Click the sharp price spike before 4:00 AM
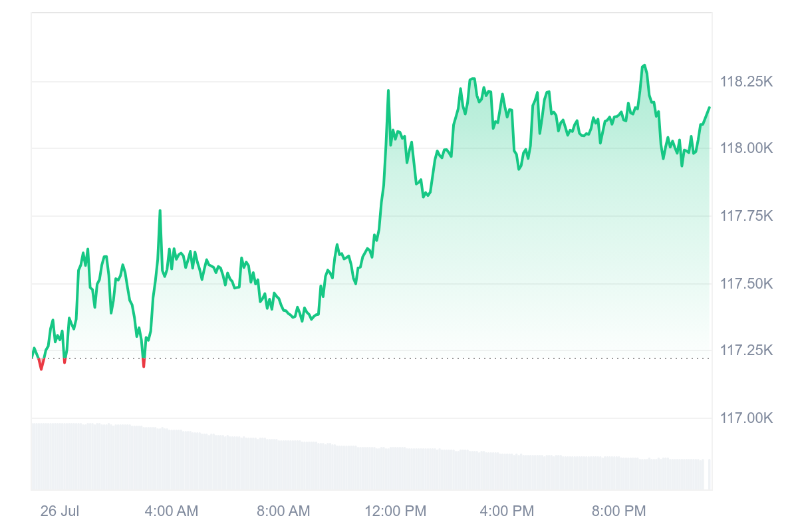This screenshot has width=798, height=532. pos(160,211)
